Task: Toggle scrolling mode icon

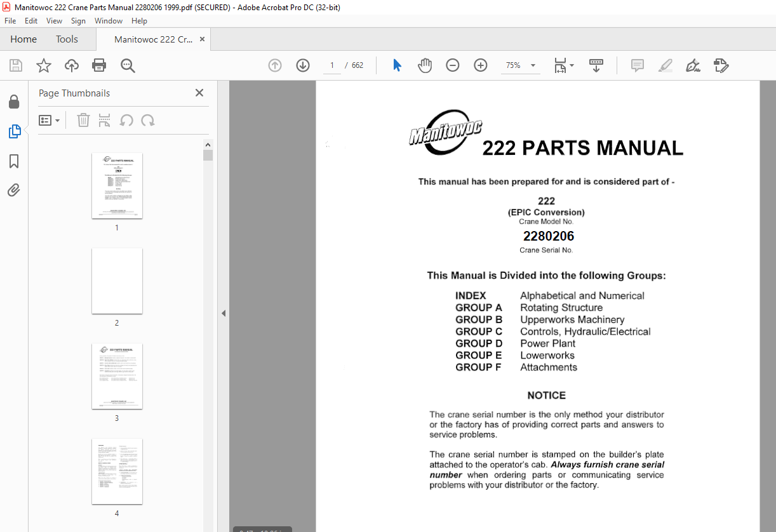Action: (596, 65)
